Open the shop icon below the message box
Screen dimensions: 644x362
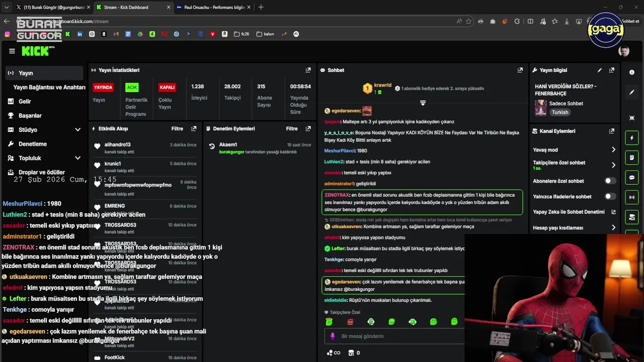click(351, 353)
